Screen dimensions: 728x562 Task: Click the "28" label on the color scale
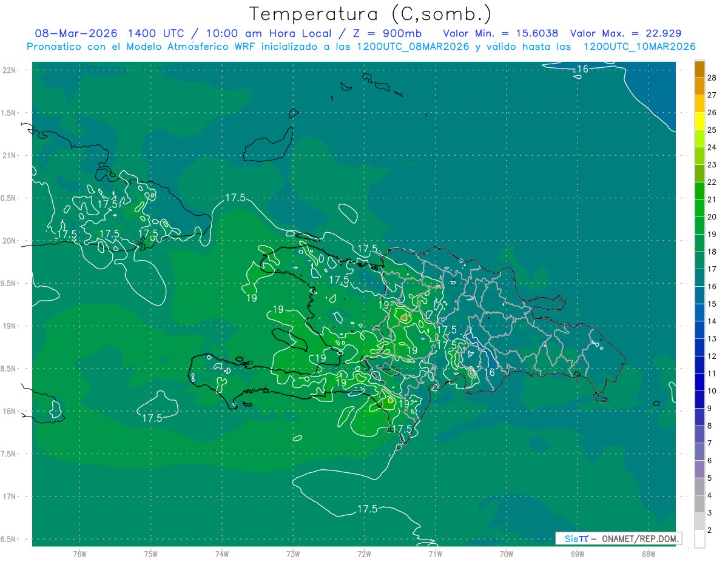click(x=712, y=78)
